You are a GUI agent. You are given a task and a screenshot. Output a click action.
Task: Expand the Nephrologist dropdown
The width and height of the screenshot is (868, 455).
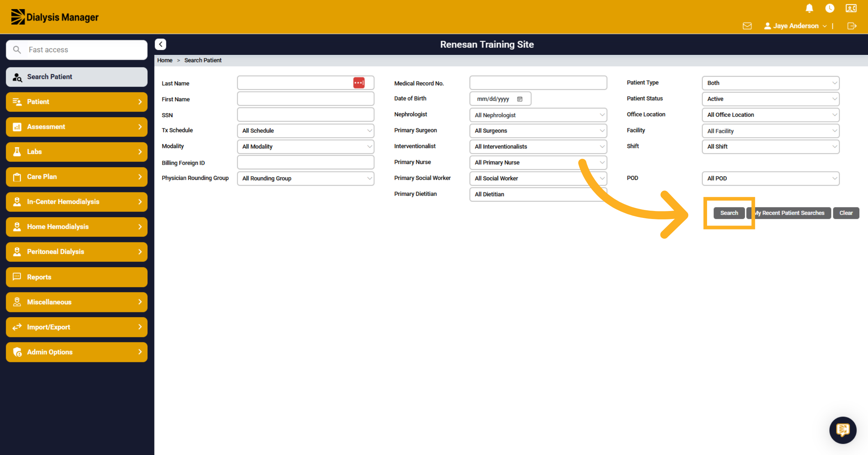click(x=538, y=115)
